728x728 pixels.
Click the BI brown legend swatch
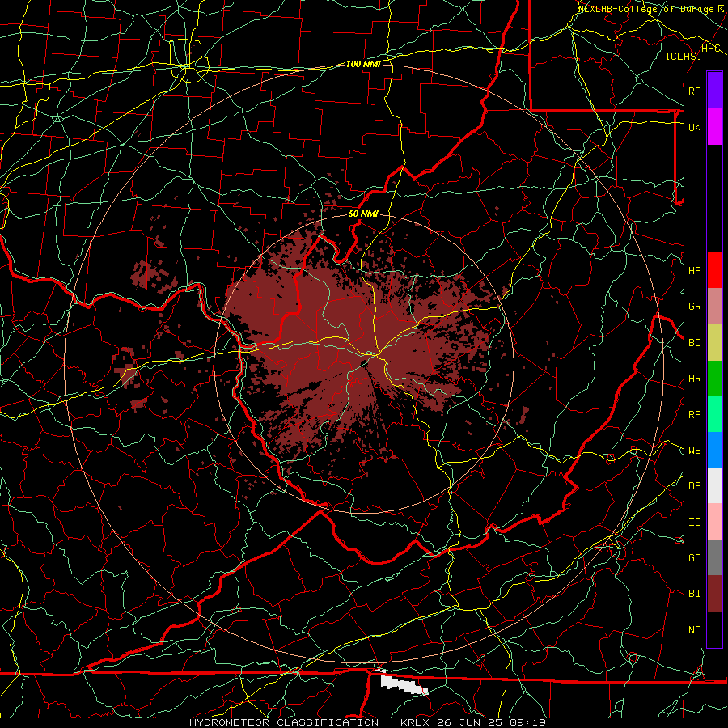pos(714,594)
